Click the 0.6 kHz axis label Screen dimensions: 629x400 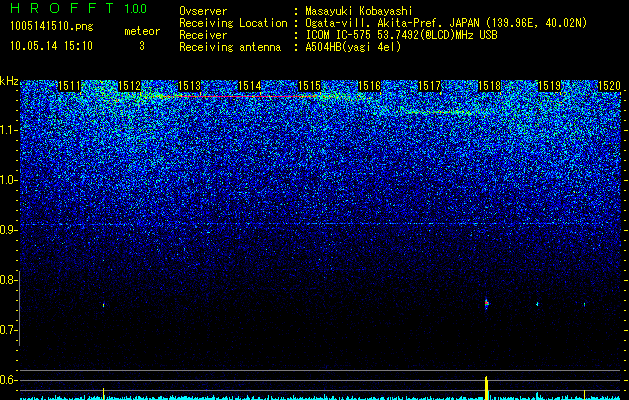(x=8, y=380)
